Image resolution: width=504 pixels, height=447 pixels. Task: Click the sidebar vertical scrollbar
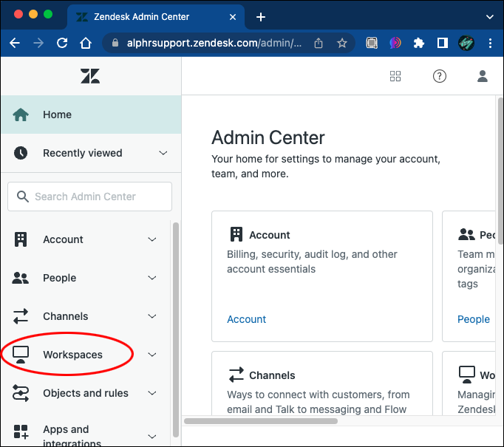click(175, 330)
